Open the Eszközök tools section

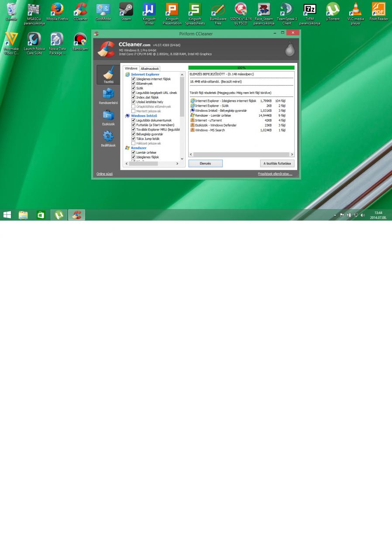108,117
